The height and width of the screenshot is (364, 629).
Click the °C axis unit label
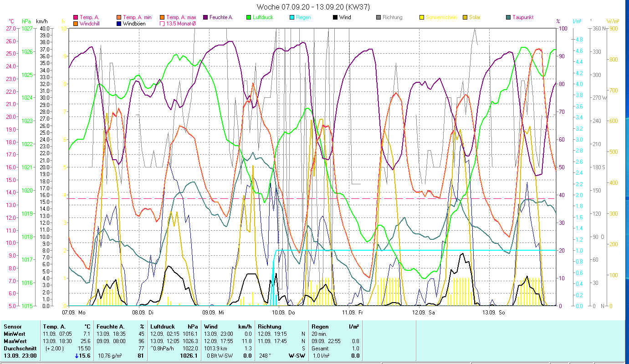11,21
